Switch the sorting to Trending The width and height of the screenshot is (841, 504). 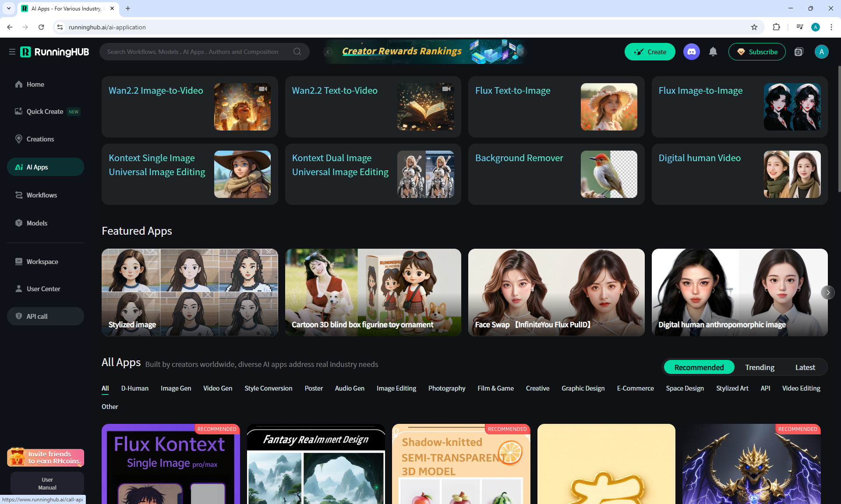(x=760, y=367)
